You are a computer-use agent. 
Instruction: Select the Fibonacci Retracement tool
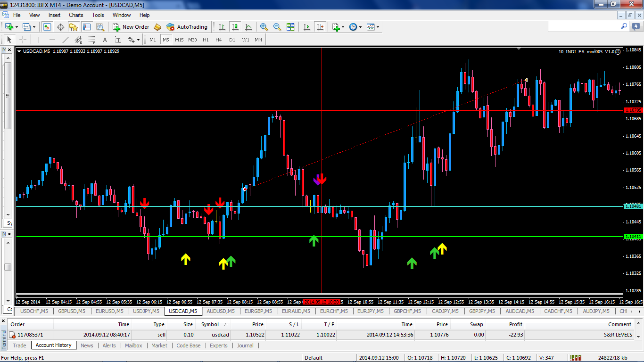(x=92, y=40)
